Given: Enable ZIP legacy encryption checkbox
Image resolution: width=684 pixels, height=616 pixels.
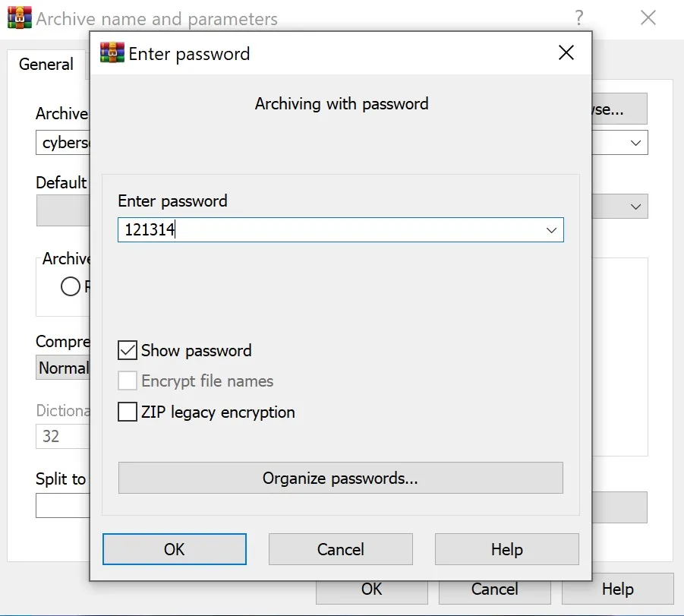Looking at the screenshot, I should [128, 412].
